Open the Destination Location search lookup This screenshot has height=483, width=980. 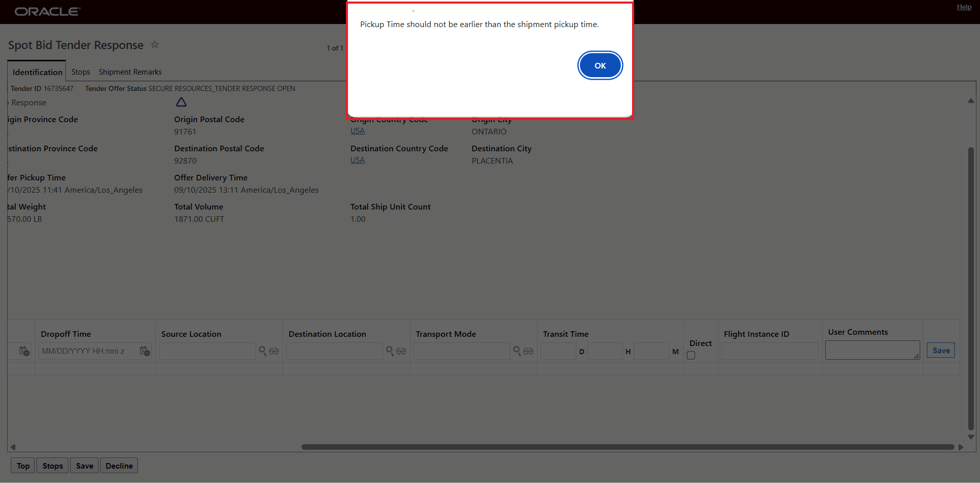coord(389,351)
